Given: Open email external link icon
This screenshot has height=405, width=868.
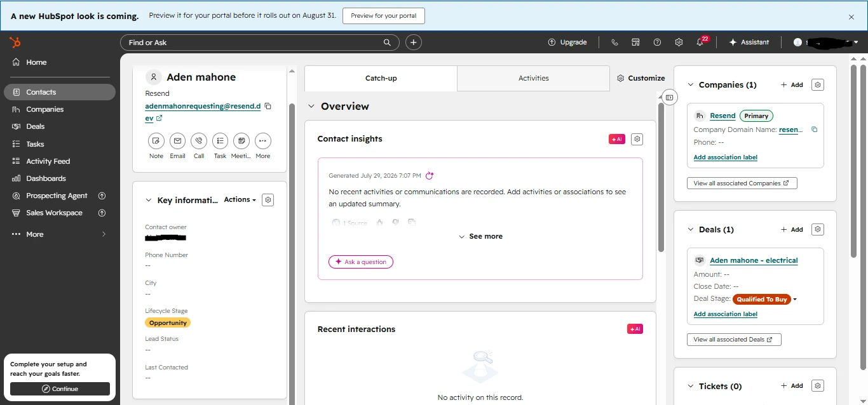Looking at the screenshot, I should tap(159, 118).
